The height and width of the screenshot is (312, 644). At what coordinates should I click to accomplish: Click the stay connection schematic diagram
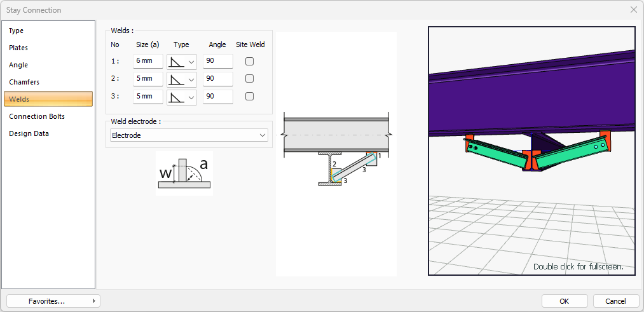pos(336,153)
